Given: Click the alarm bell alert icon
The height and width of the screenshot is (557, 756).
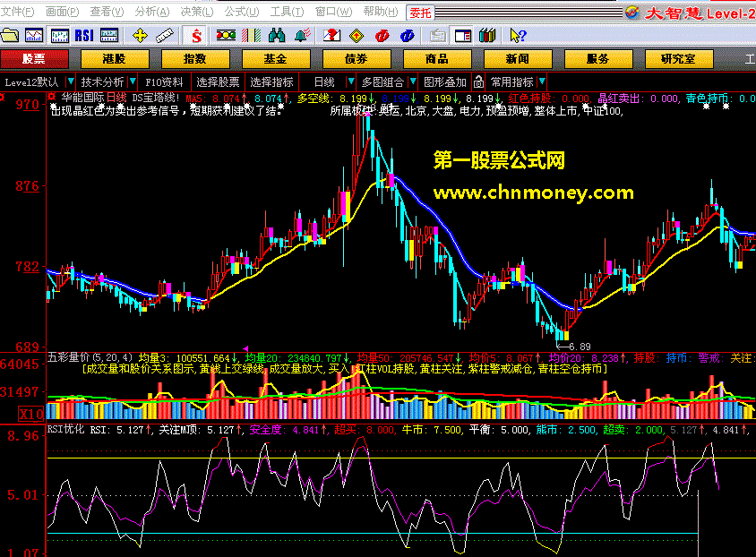Looking at the screenshot, I should 302,36.
